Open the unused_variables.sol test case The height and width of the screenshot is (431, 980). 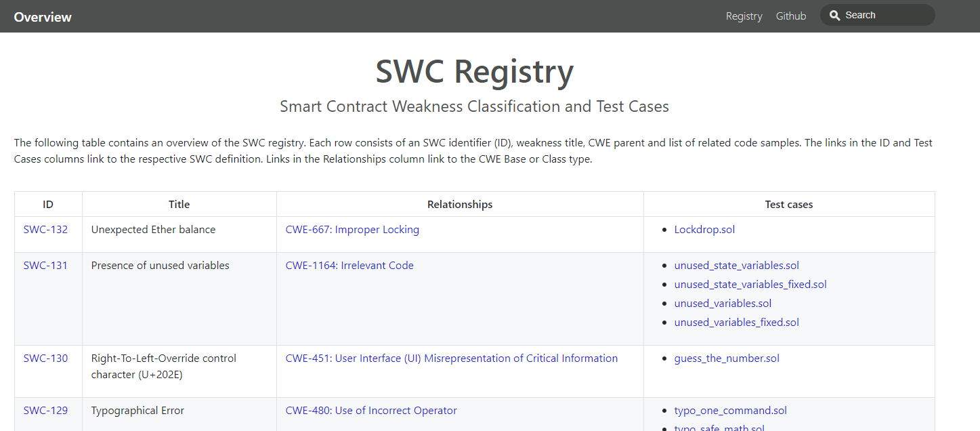(723, 304)
